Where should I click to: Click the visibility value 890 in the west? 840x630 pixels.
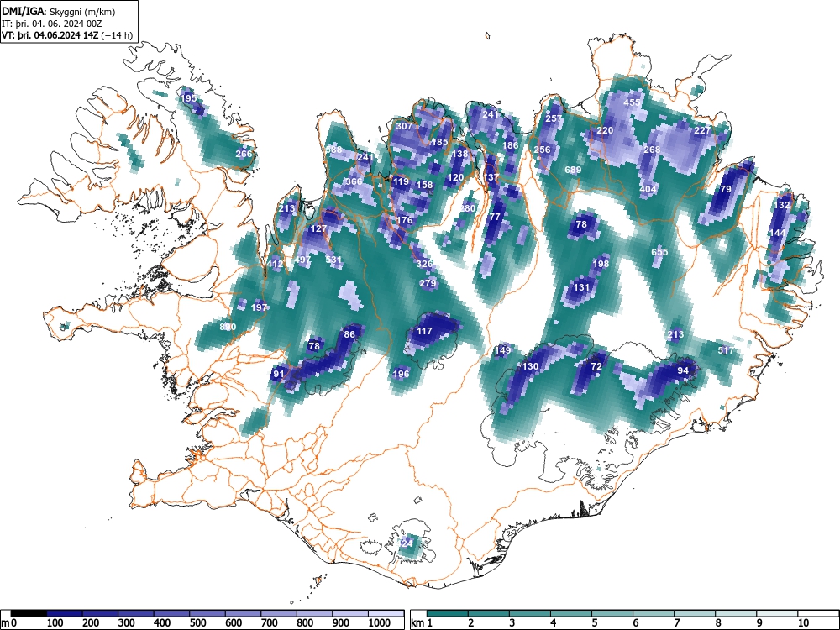click(x=228, y=326)
